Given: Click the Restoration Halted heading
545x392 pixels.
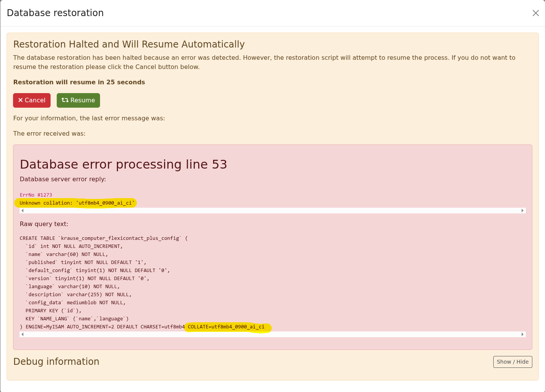Looking at the screenshot, I should (129, 44).
